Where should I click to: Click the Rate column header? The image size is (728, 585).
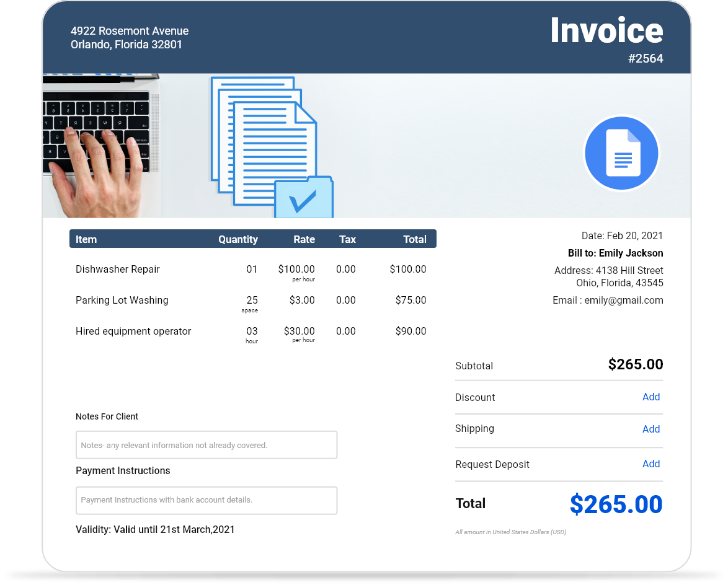(x=304, y=239)
